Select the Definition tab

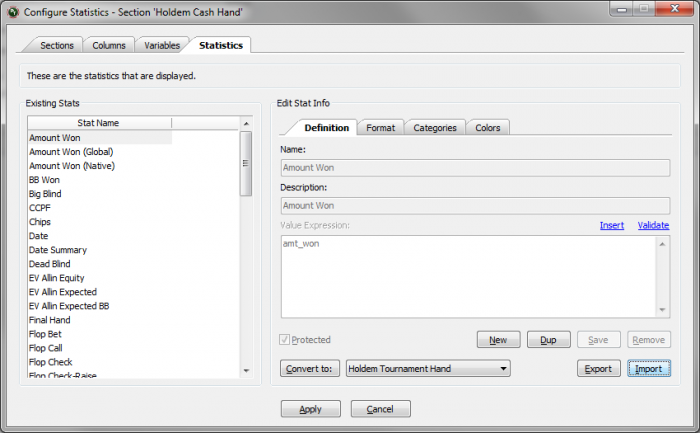click(x=326, y=128)
